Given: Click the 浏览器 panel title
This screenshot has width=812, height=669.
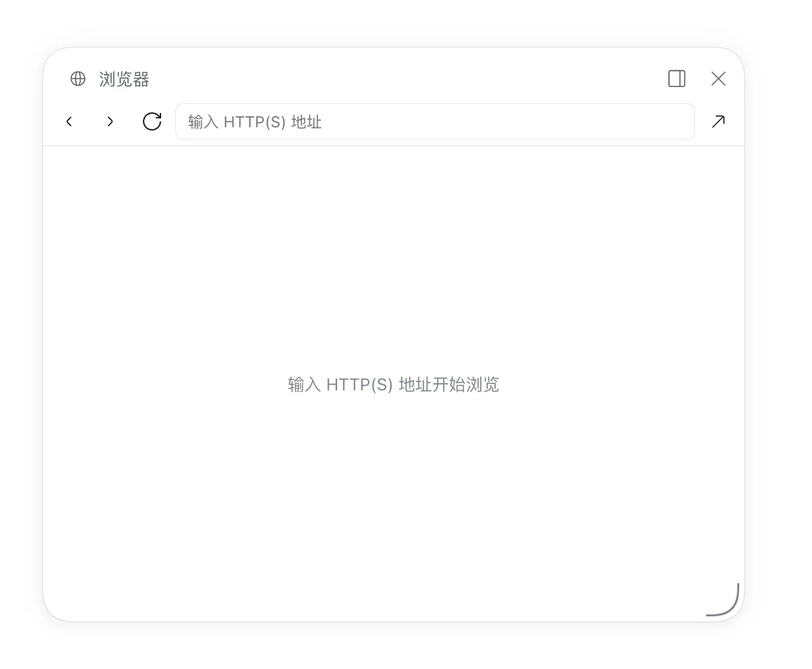Looking at the screenshot, I should 124,79.
